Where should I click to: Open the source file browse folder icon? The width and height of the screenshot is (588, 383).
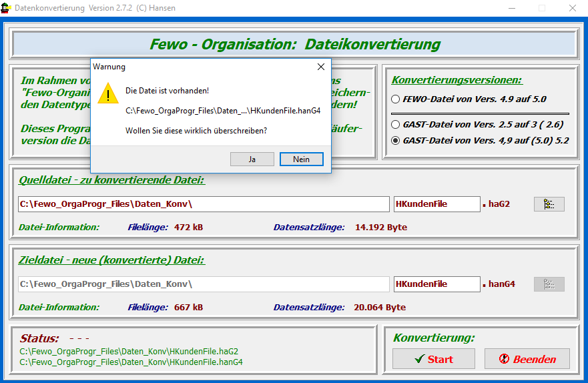click(549, 204)
